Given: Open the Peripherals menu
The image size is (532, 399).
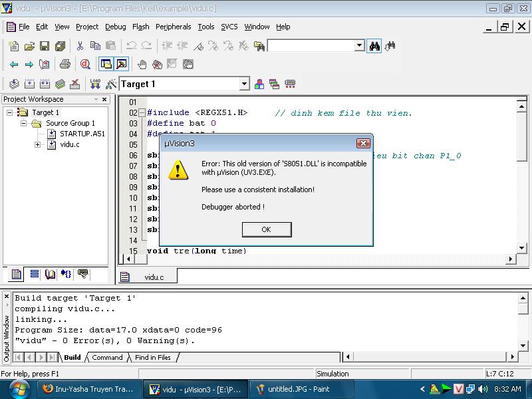Looking at the screenshot, I should (173, 27).
